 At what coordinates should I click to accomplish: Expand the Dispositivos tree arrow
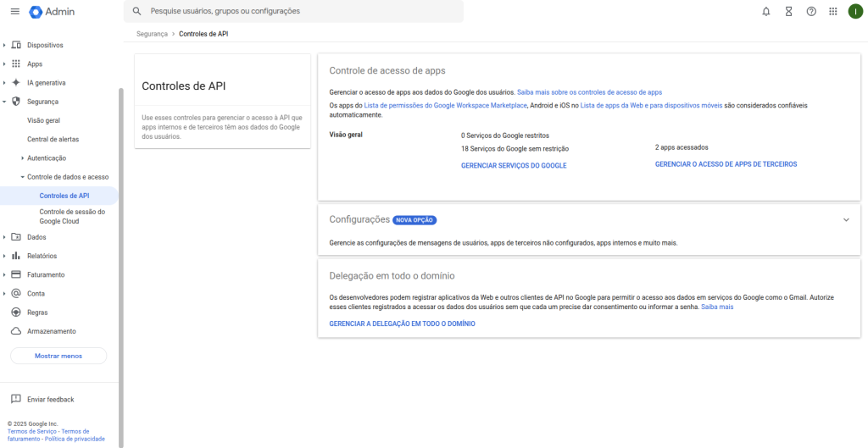[4, 46]
